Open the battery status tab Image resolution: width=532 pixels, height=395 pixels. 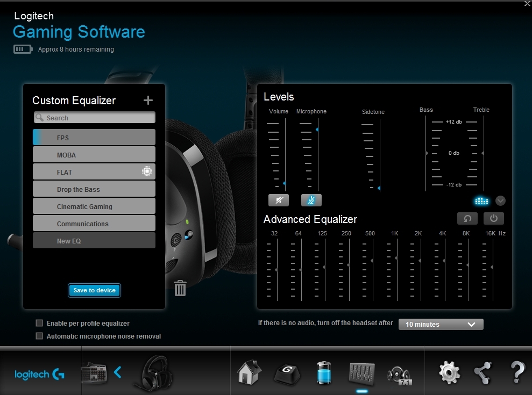(x=324, y=373)
